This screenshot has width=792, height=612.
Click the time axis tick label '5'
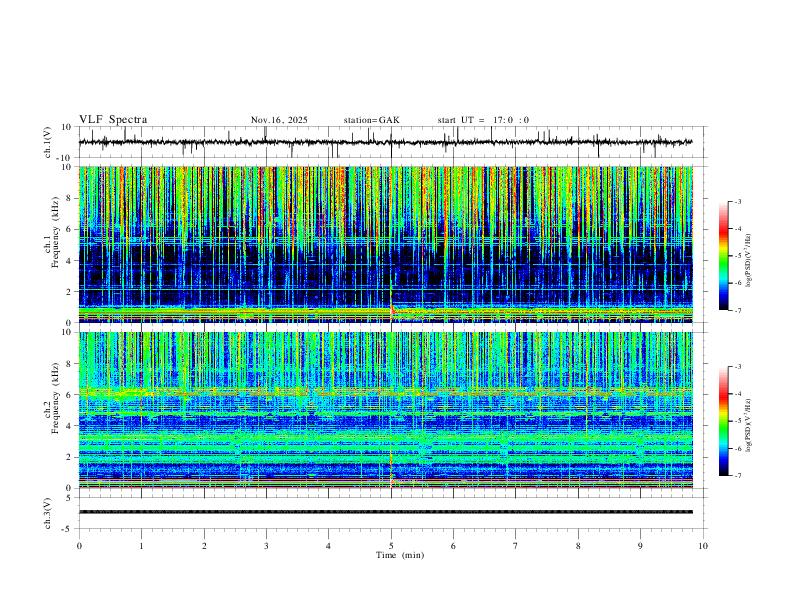click(391, 546)
